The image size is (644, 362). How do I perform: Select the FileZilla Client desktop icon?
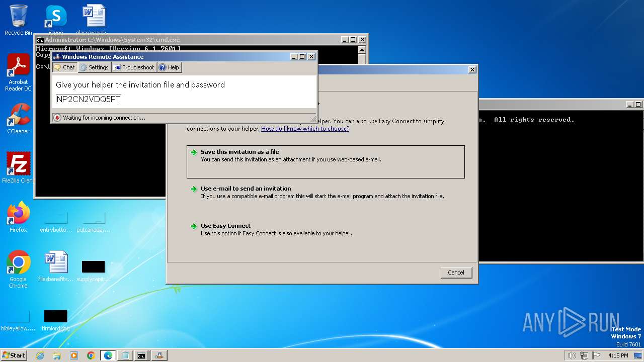click(18, 168)
